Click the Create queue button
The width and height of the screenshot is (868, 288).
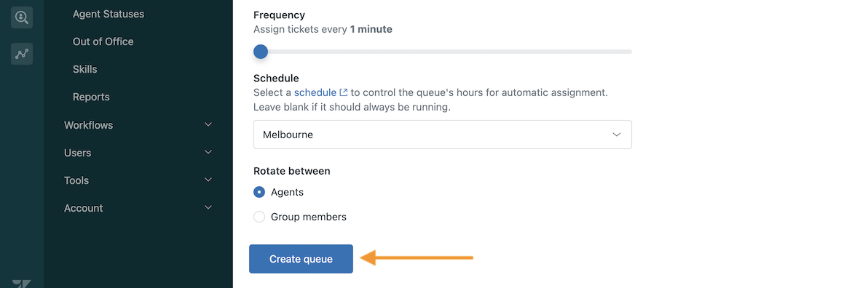(301, 259)
